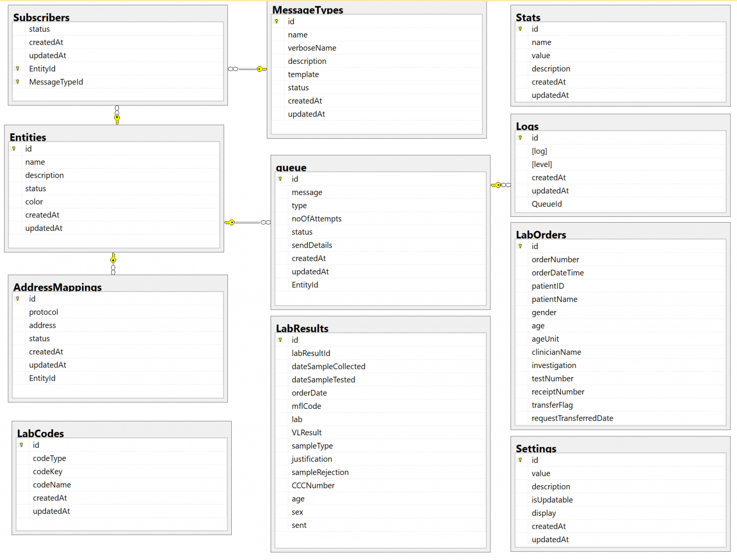The height and width of the screenshot is (560, 737).
Task: Select the MessageTypes table title
Action: click(308, 10)
